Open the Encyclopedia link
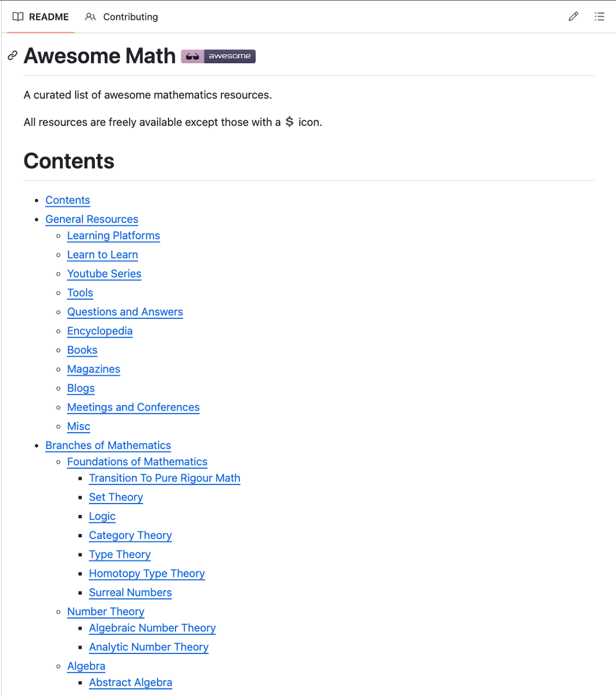 pyautogui.click(x=100, y=331)
